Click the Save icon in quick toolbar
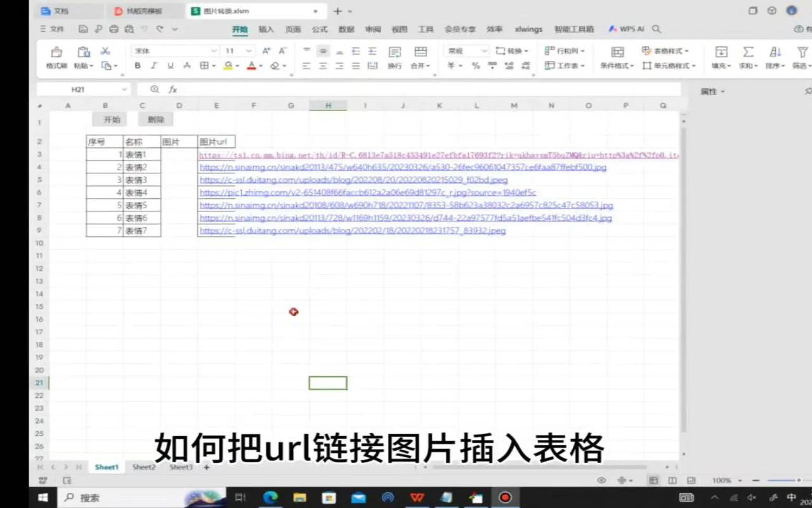The width and height of the screenshot is (812, 508). pos(83,29)
